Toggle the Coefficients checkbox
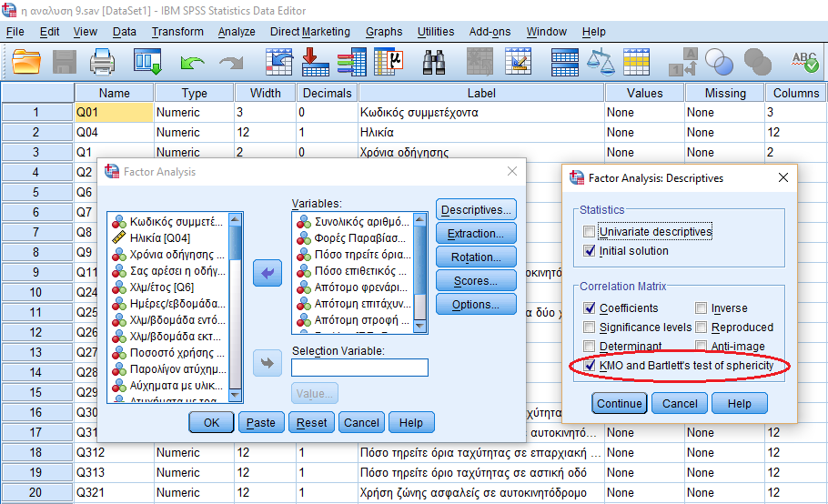 (x=589, y=307)
